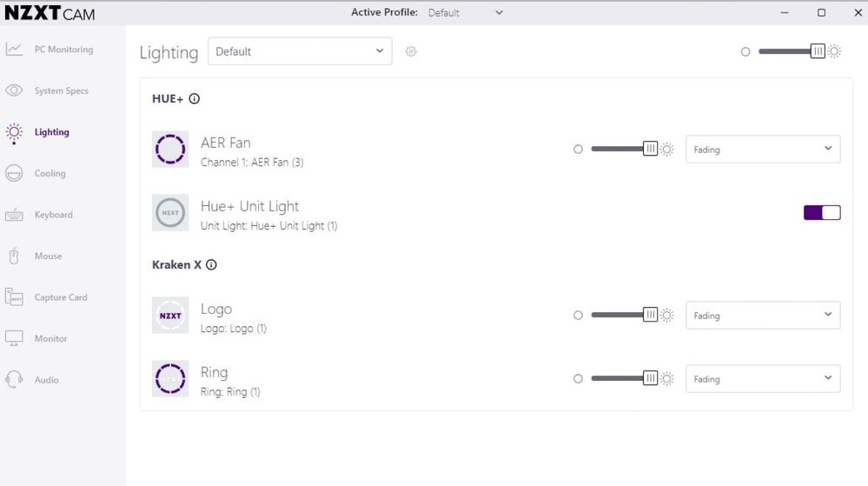Click the Capture Card icon in sidebar
Screen dimensions: 868x486
point(14,297)
